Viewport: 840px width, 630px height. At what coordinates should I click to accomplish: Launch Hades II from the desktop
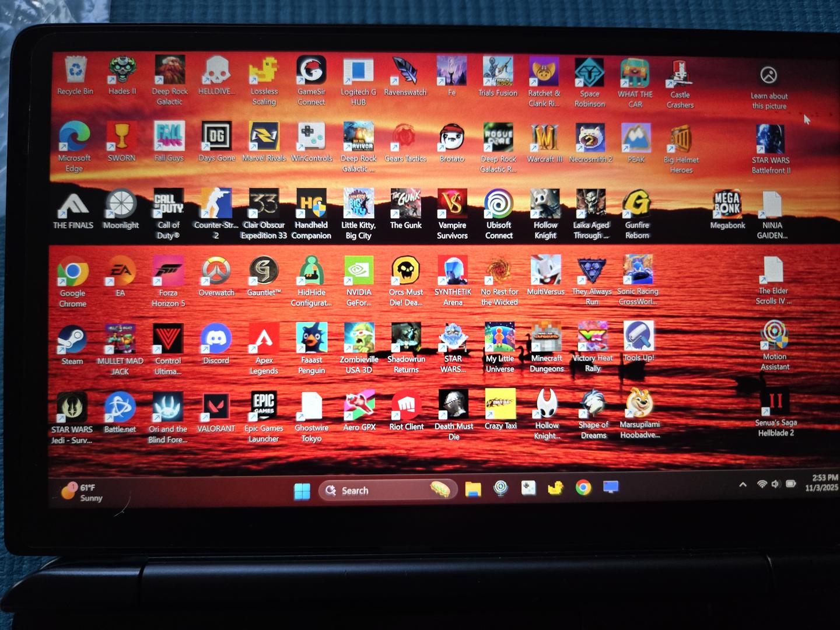tap(123, 71)
